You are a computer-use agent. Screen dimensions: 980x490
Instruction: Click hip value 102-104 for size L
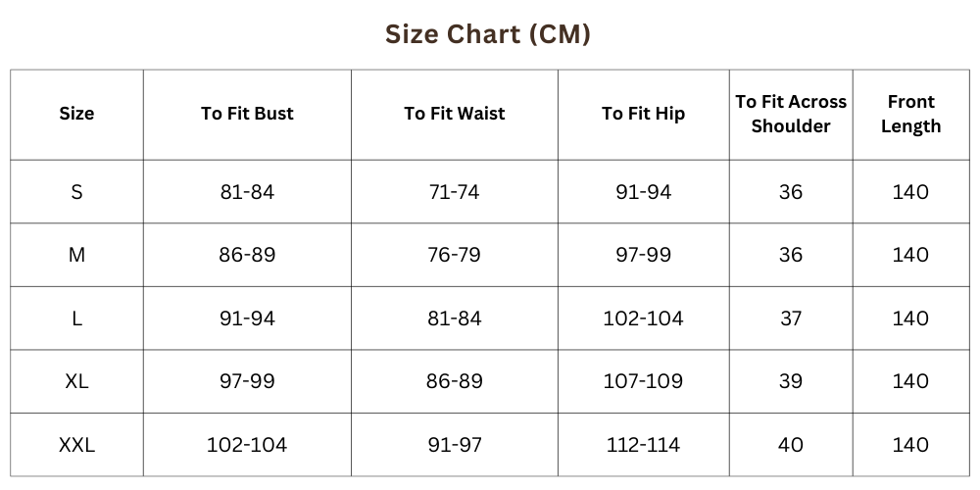click(x=643, y=318)
